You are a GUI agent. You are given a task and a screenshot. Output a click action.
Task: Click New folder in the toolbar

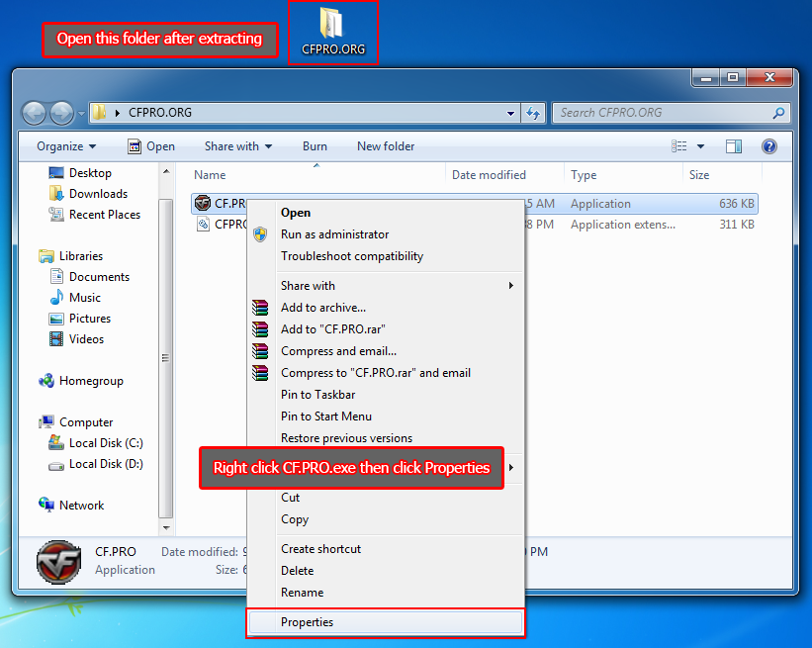click(x=386, y=146)
